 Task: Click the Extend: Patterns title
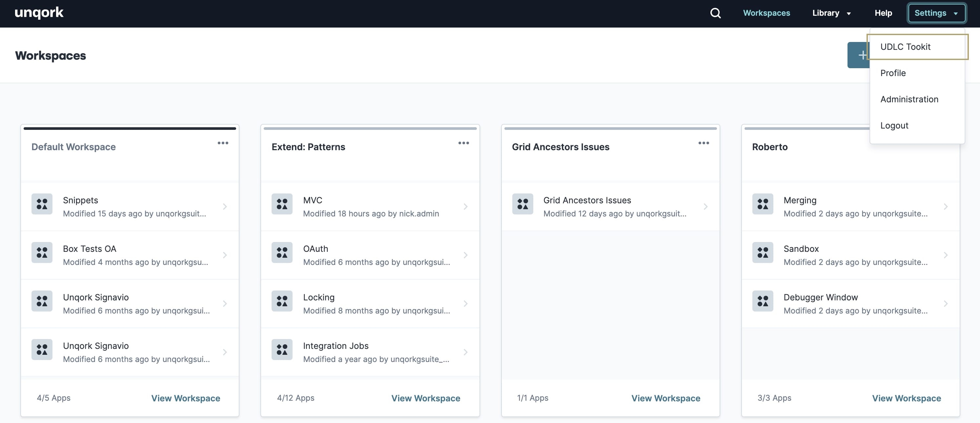pos(308,147)
